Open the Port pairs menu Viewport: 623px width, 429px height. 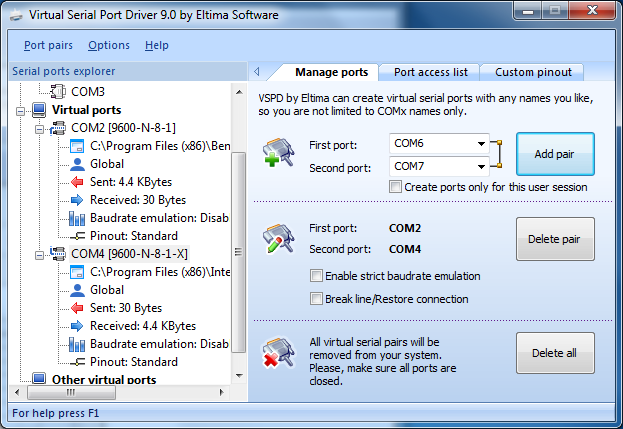click(48, 45)
